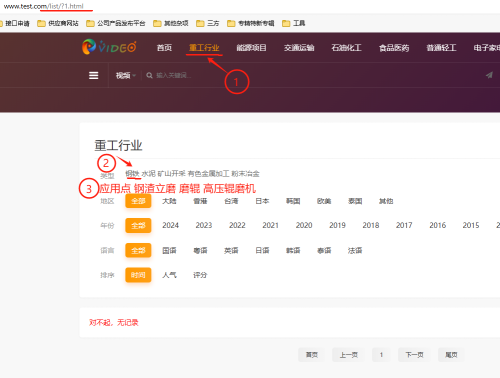Viewport: 500px width, 378px height.
Task: Select the 重工行业 navigation tab
Action: pyautogui.click(x=204, y=48)
